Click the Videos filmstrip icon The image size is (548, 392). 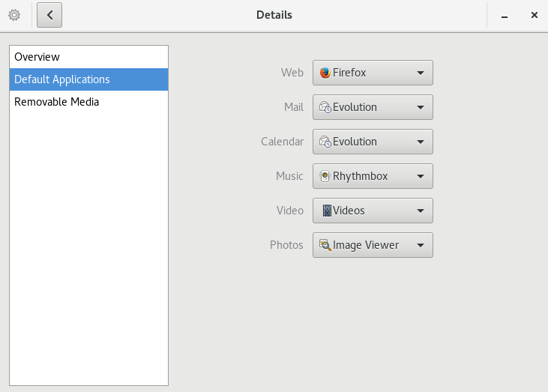tap(326, 211)
